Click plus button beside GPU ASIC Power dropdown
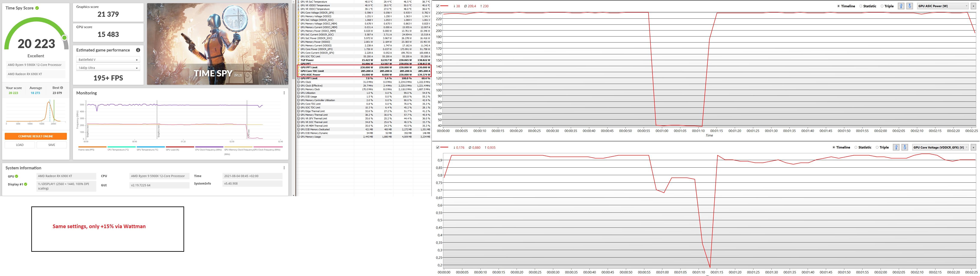Image resolution: width=980 pixels, height=276 pixels. coord(974,6)
